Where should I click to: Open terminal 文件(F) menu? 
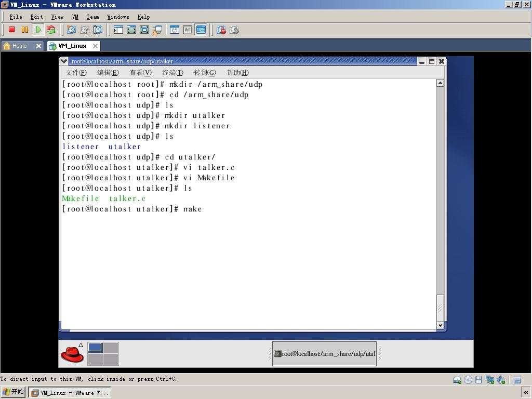coord(76,72)
